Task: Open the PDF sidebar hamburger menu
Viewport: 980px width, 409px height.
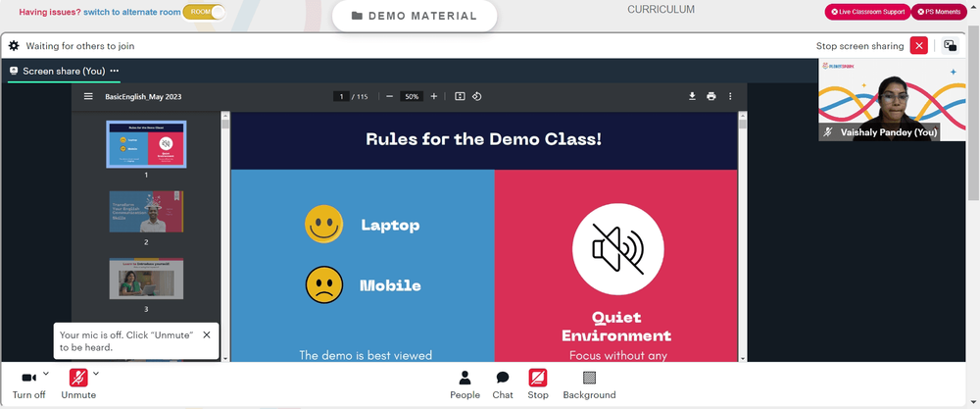Action: pos(89,96)
